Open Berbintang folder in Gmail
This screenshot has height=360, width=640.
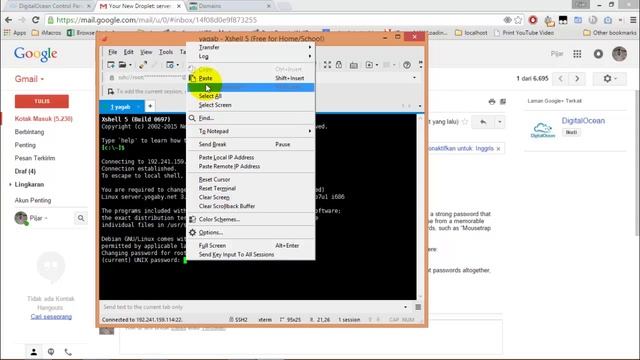pyautogui.click(x=29, y=132)
